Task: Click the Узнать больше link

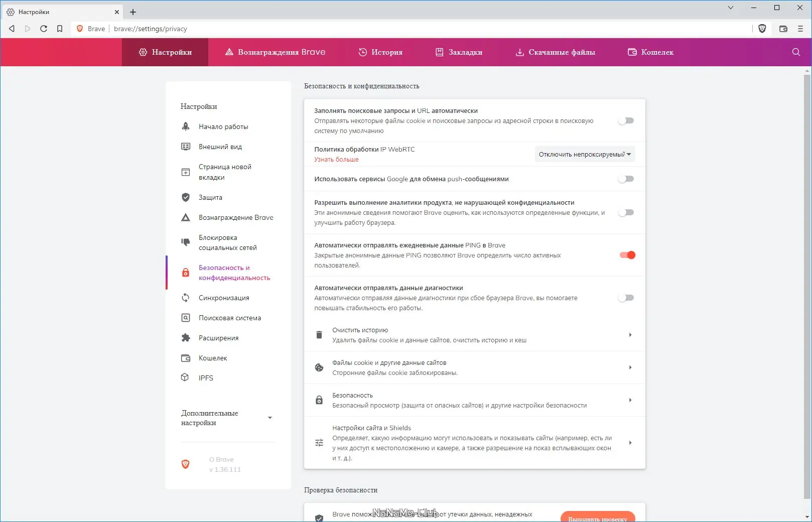Action: (336, 160)
